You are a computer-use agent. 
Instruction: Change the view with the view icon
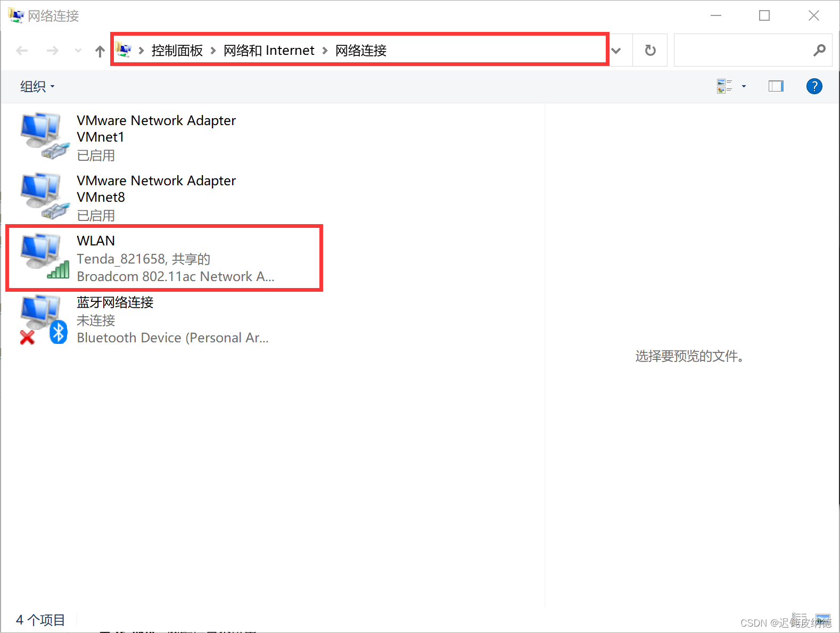tap(724, 86)
